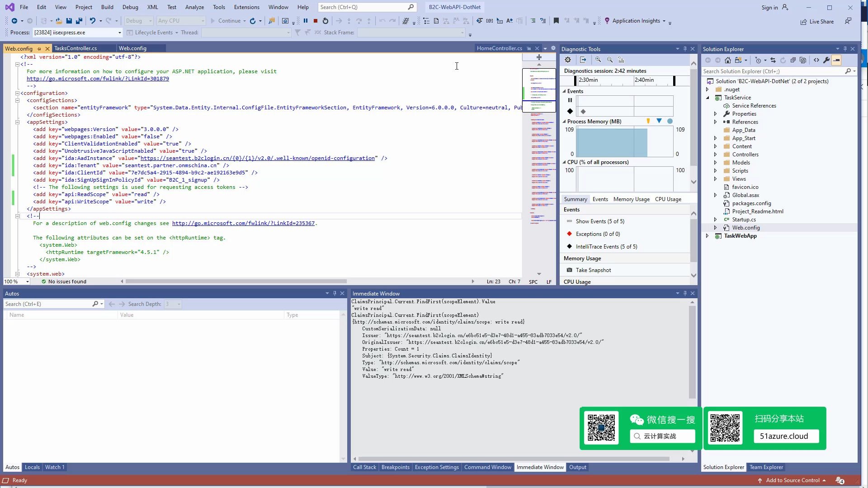Open the Extensions menu
This screenshot has height=488, width=868.
(247, 7)
